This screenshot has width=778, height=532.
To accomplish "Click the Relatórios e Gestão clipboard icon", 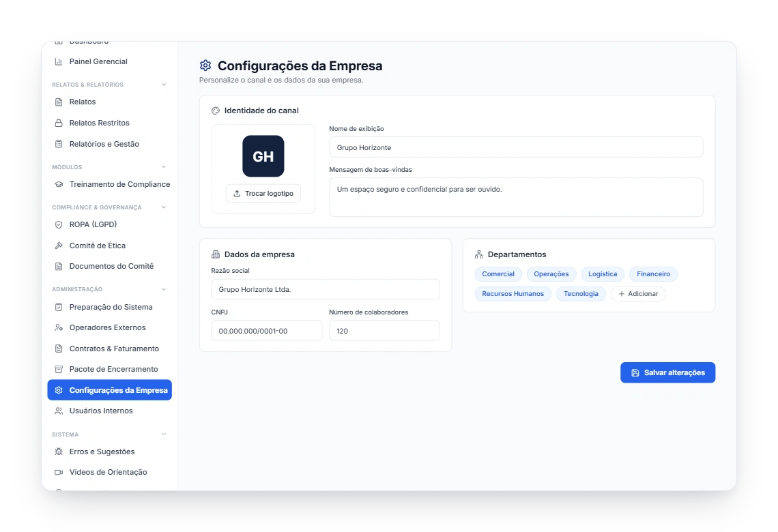I will click(59, 144).
